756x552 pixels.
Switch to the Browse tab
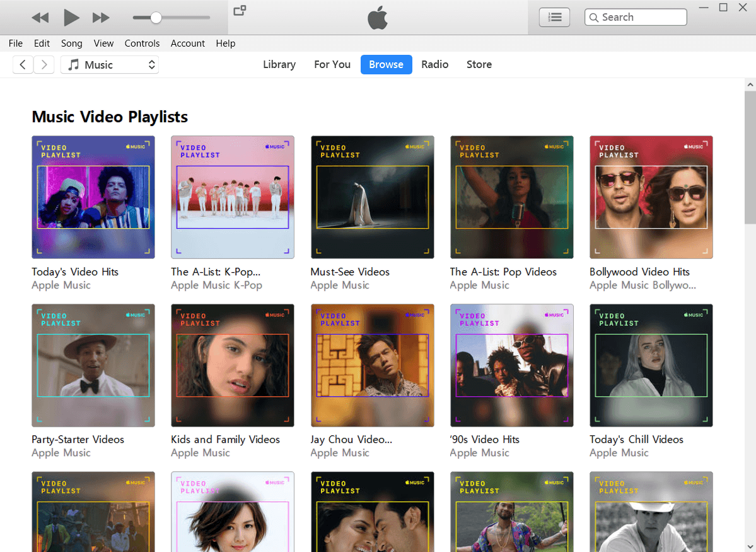coord(386,64)
